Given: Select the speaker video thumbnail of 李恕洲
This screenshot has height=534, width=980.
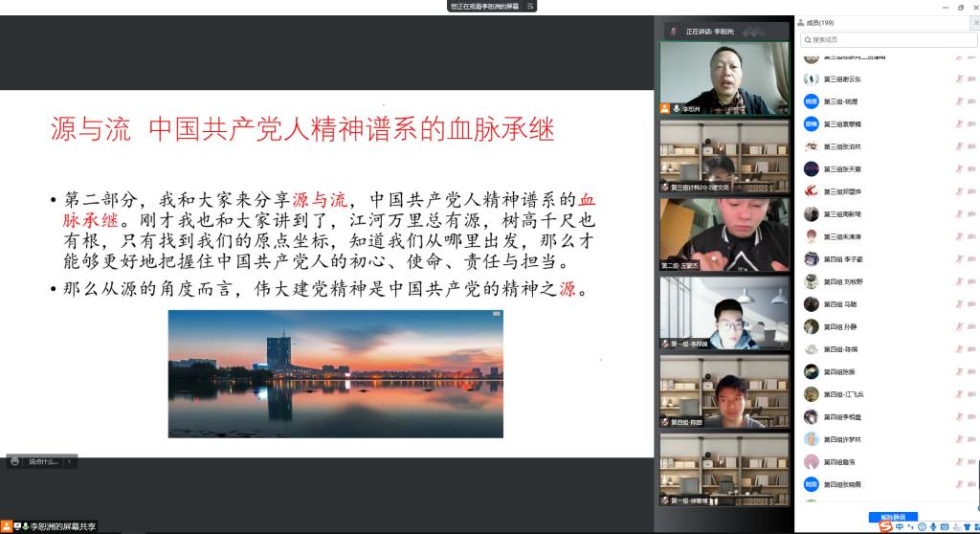Looking at the screenshot, I should point(724,78).
